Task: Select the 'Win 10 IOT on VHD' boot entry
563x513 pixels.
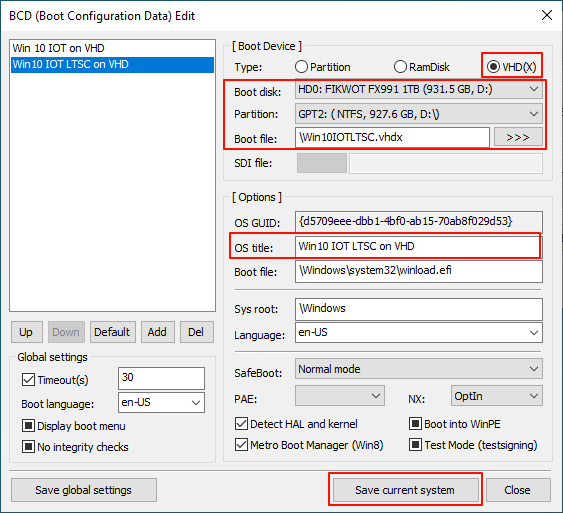Action: [x=112, y=48]
